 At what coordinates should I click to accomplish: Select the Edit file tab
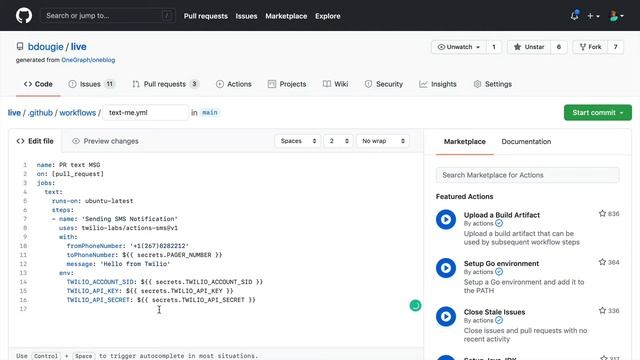pyautogui.click(x=35, y=141)
